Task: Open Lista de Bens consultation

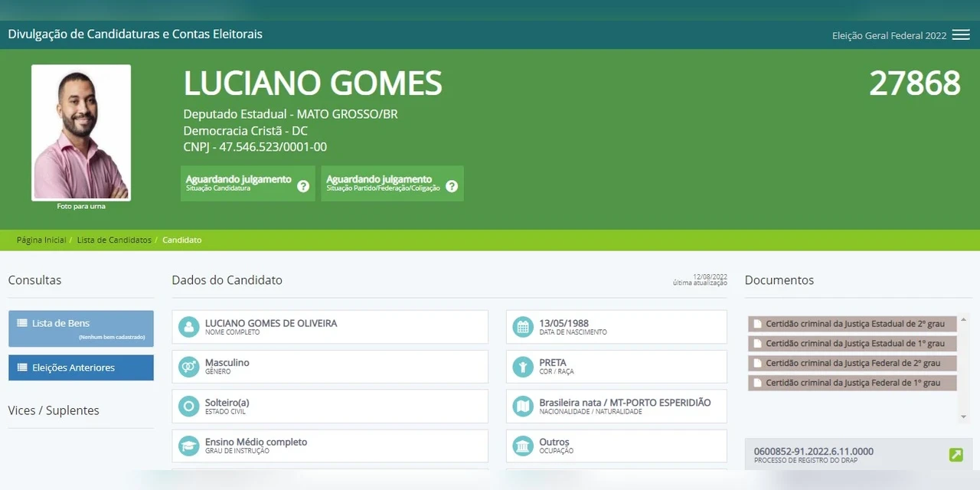Action: tap(80, 328)
